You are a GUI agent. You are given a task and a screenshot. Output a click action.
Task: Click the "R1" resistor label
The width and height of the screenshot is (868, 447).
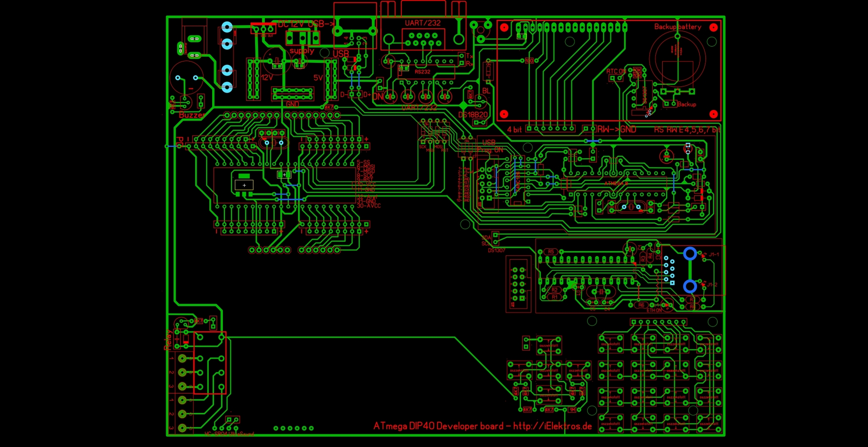[554, 297]
